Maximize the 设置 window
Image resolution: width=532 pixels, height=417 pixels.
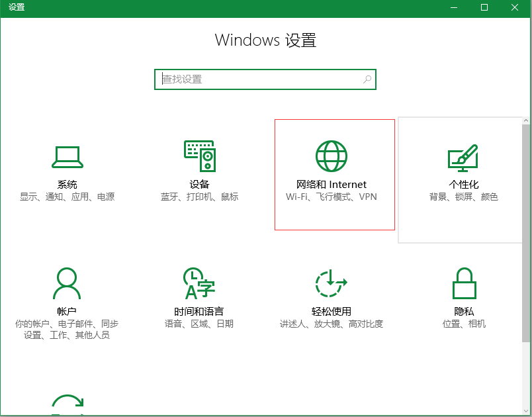pos(484,7)
